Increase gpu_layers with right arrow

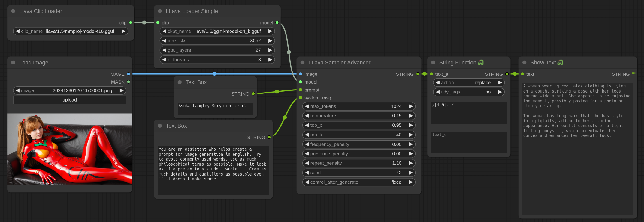click(x=270, y=50)
